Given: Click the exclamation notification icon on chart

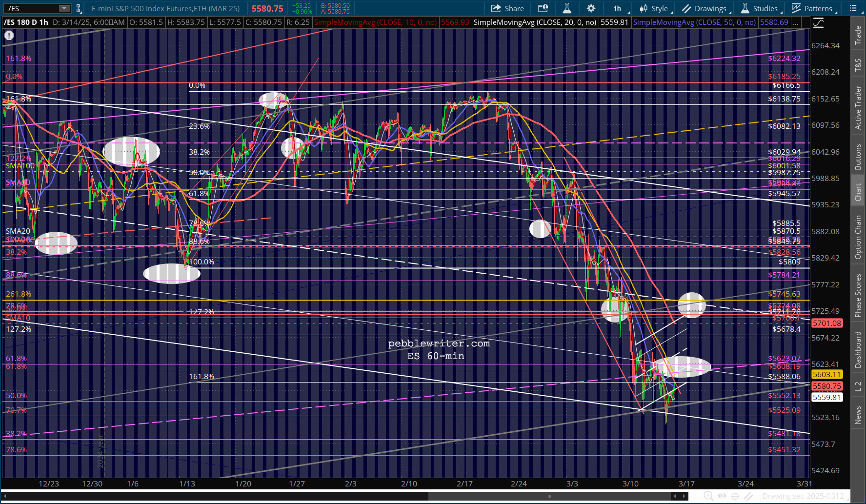Looking at the screenshot, I should point(9,35).
